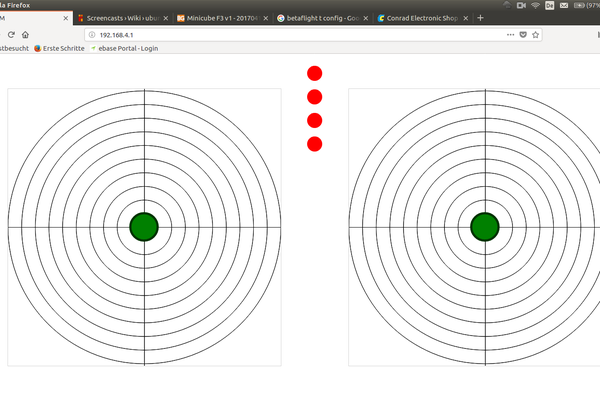This screenshot has height=400, width=600.
Task: Close the betaflight config Google tab
Action: point(366,18)
